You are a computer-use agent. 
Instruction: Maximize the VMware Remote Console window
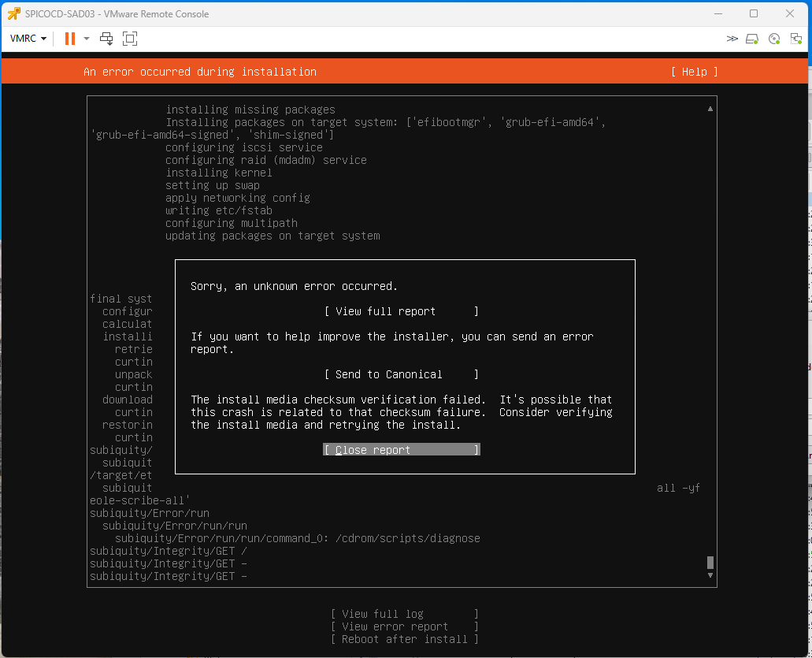tap(754, 13)
